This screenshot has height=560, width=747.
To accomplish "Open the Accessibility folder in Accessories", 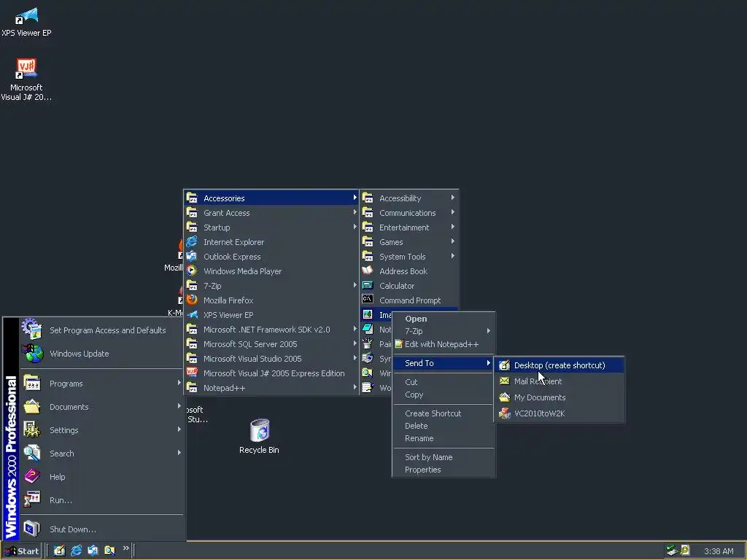I will 409,198.
